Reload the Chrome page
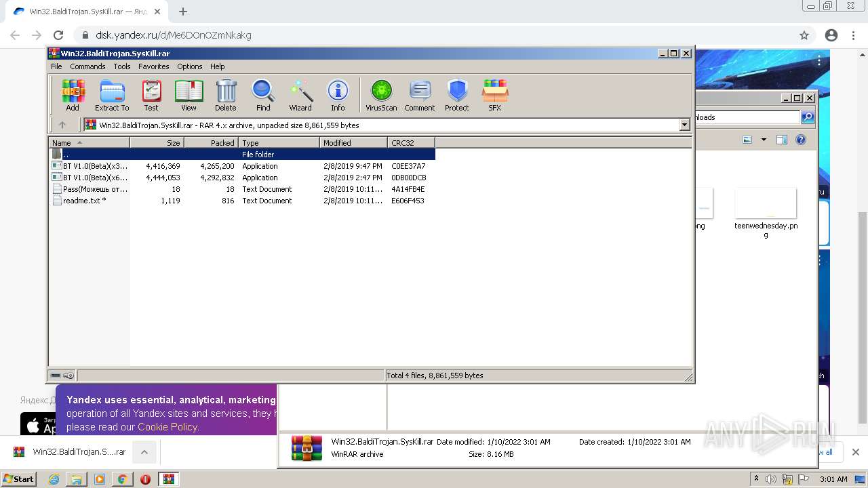Image resolution: width=868 pixels, height=488 pixels. [58, 35]
